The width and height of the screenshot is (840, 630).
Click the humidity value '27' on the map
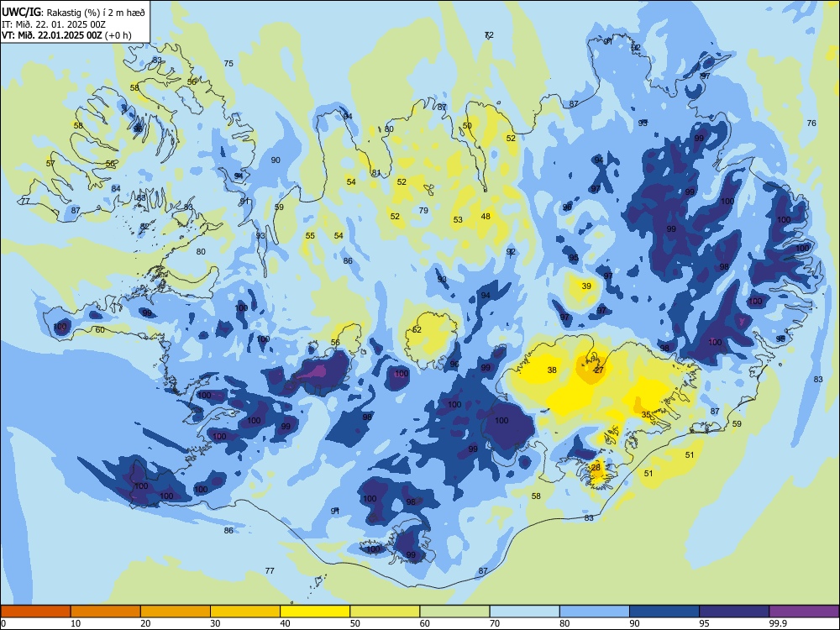click(x=599, y=370)
